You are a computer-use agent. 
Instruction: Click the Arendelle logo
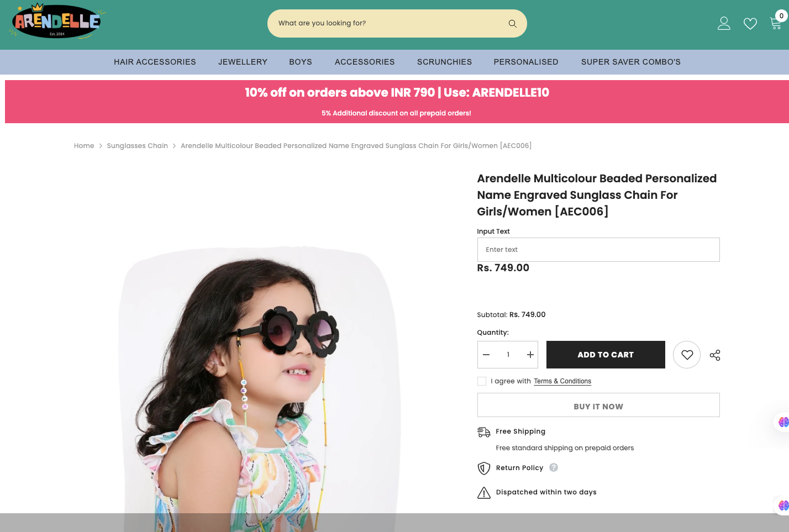coord(57,22)
